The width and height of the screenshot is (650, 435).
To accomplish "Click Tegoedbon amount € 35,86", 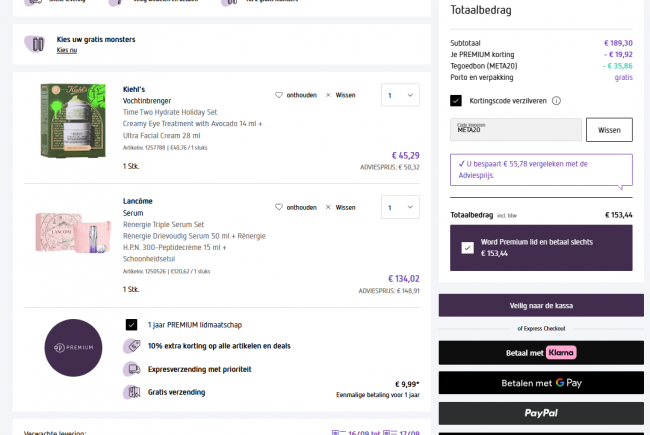I will pos(618,66).
